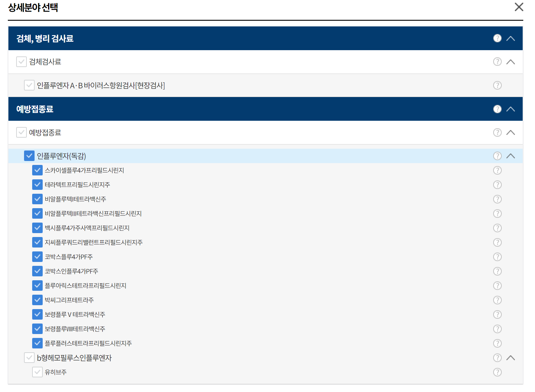
Task: Uncheck 박씨그리프테트라주
Action: click(37, 300)
